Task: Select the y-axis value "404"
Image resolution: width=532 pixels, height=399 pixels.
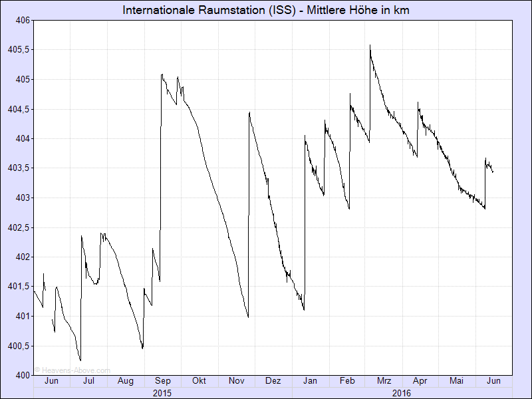Action: pyautogui.click(x=23, y=139)
